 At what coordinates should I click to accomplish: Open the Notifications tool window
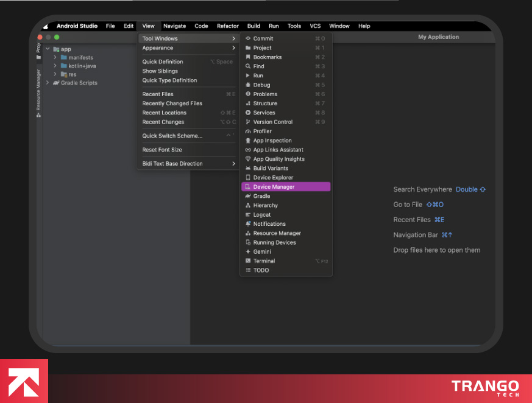coord(270,223)
